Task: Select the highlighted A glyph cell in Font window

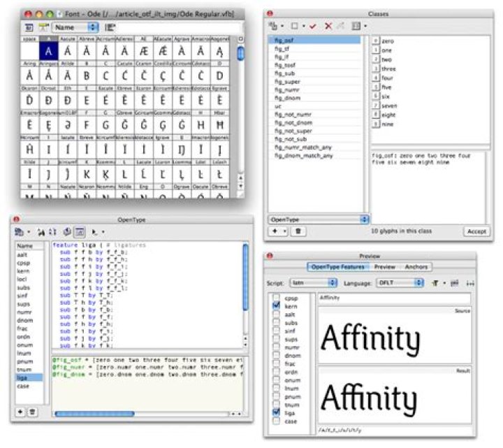Action: click(x=48, y=51)
